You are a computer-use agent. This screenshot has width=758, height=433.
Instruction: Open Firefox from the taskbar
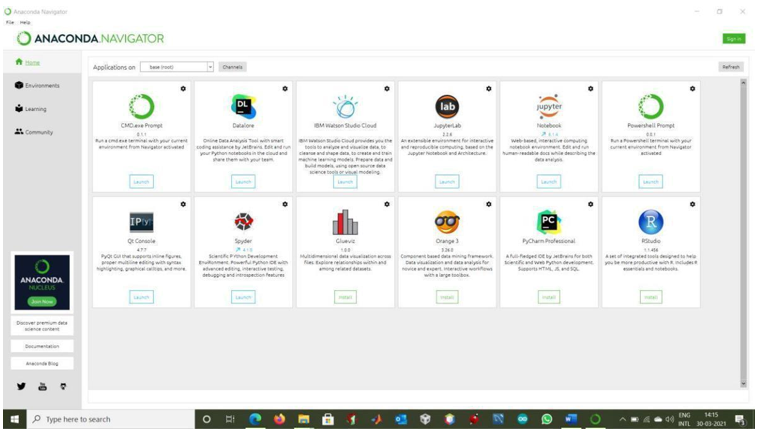[279, 419]
